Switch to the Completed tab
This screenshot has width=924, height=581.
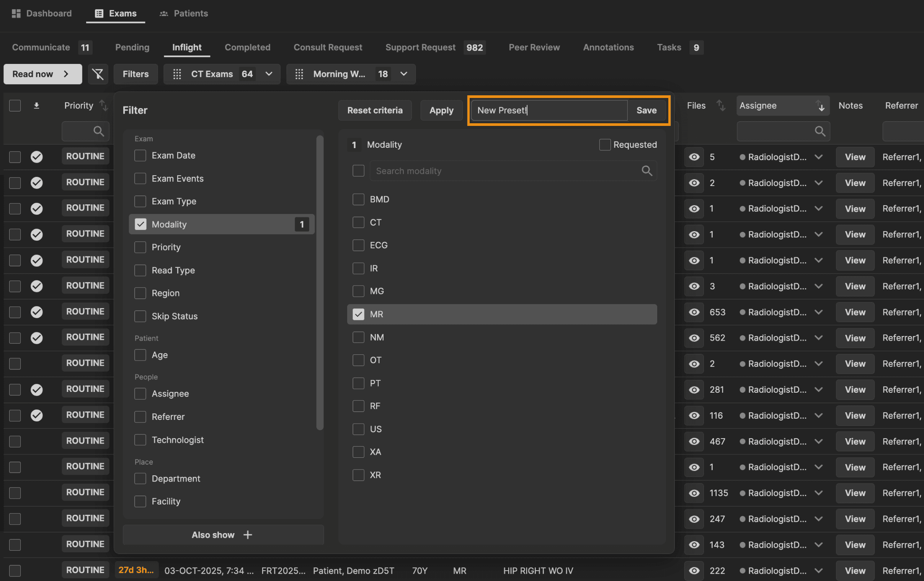pyautogui.click(x=248, y=47)
